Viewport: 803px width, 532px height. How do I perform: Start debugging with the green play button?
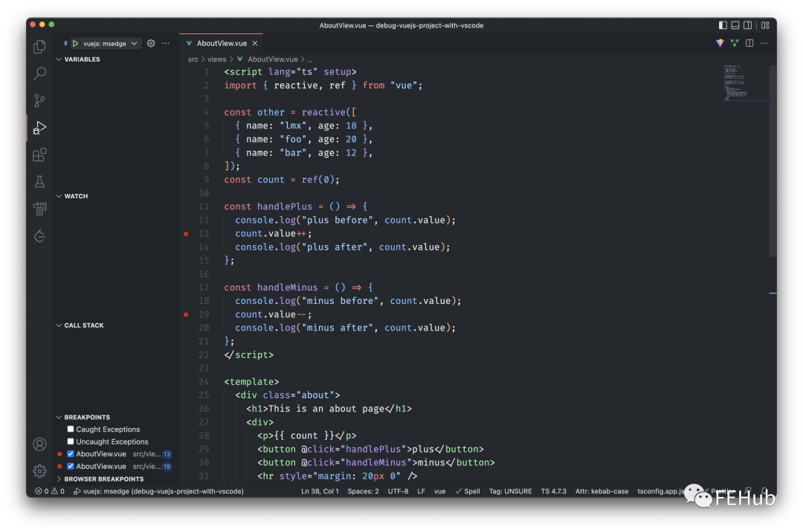(75, 42)
